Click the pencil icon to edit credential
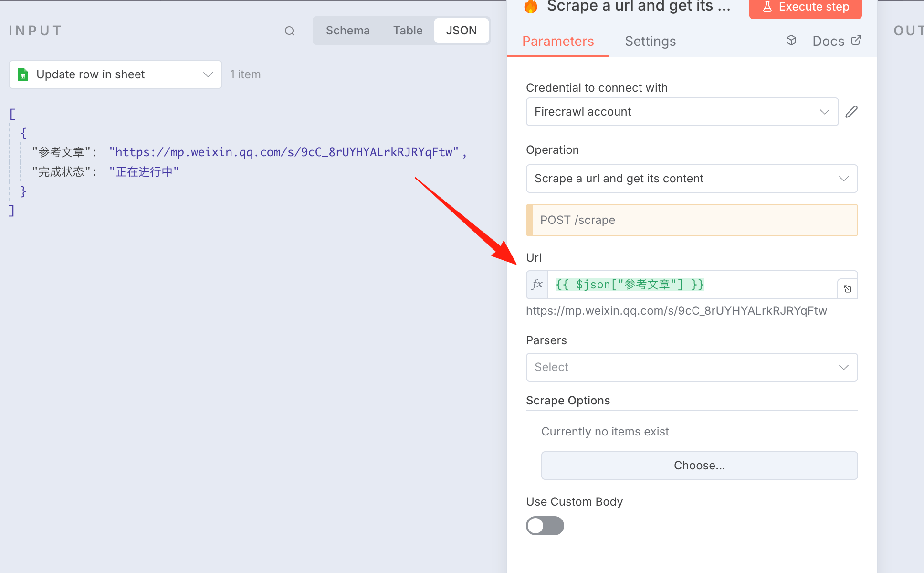The height and width of the screenshot is (573, 924). [x=851, y=112]
